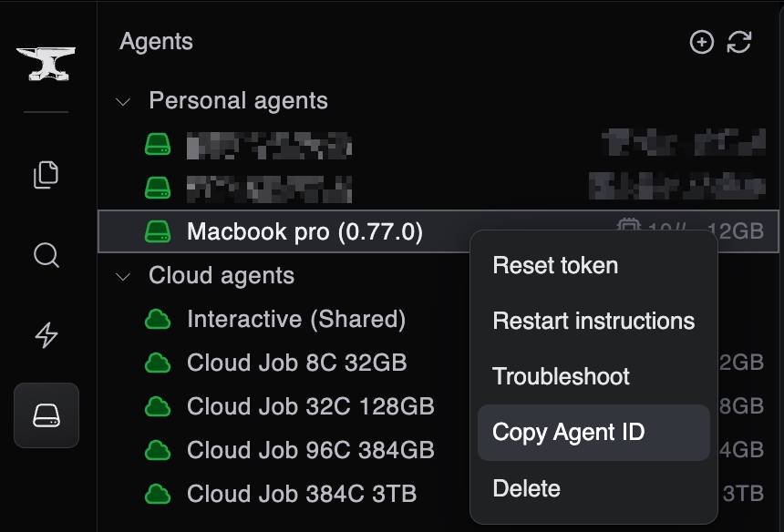Click Copy Agent ID
The width and height of the screenshot is (784, 532).
(x=569, y=432)
